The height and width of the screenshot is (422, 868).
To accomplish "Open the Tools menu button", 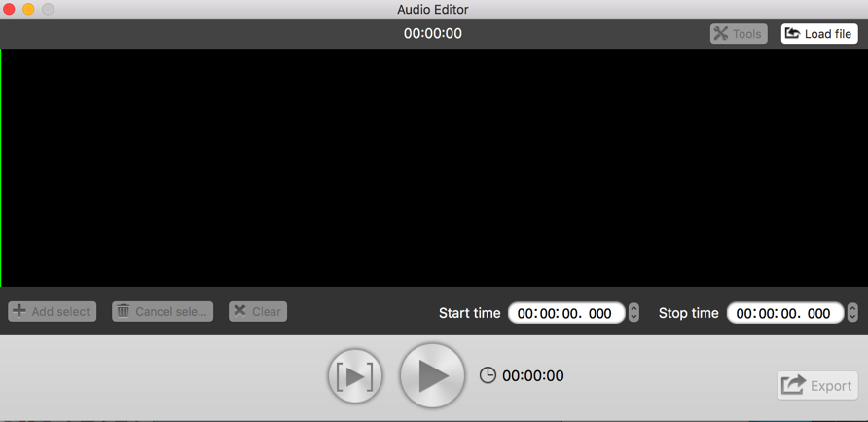I will point(739,34).
